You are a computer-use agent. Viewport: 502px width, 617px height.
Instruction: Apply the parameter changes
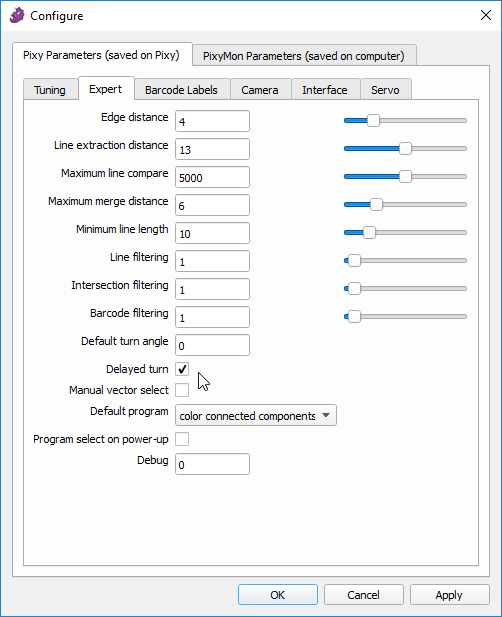pos(449,595)
